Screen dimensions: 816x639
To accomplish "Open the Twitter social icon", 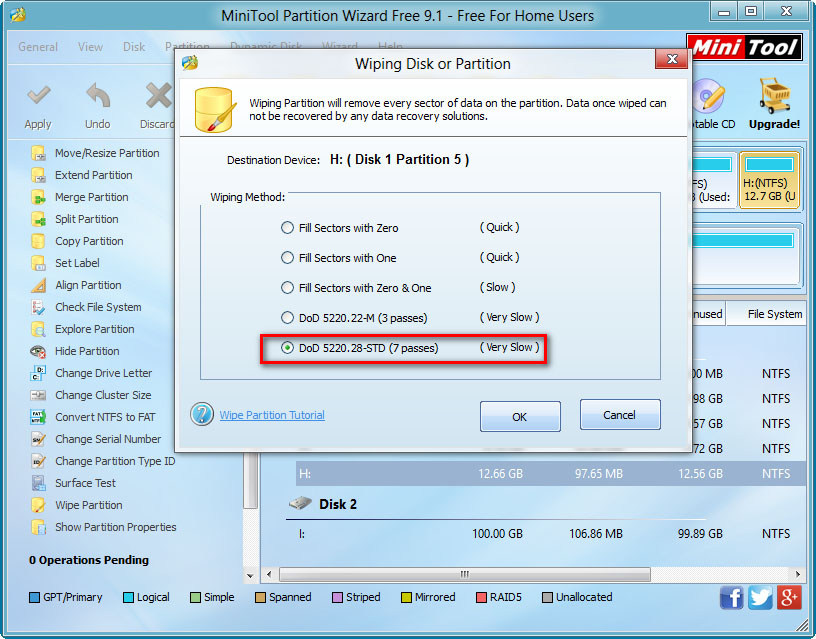I will (761, 597).
